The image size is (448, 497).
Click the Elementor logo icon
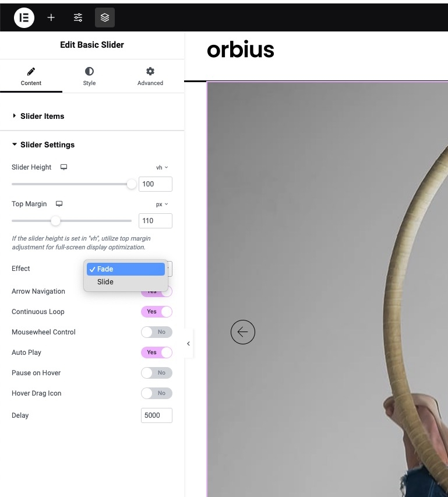click(24, 17)
